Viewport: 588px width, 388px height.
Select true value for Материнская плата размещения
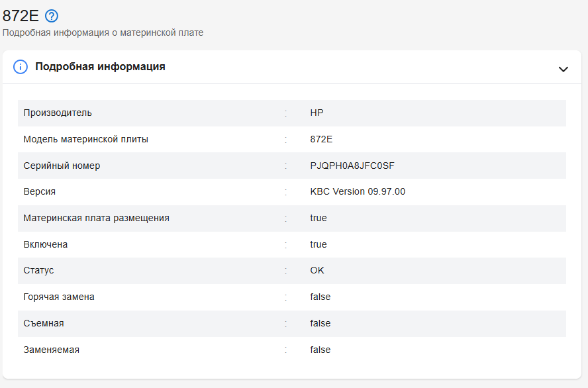click(318, 218)
